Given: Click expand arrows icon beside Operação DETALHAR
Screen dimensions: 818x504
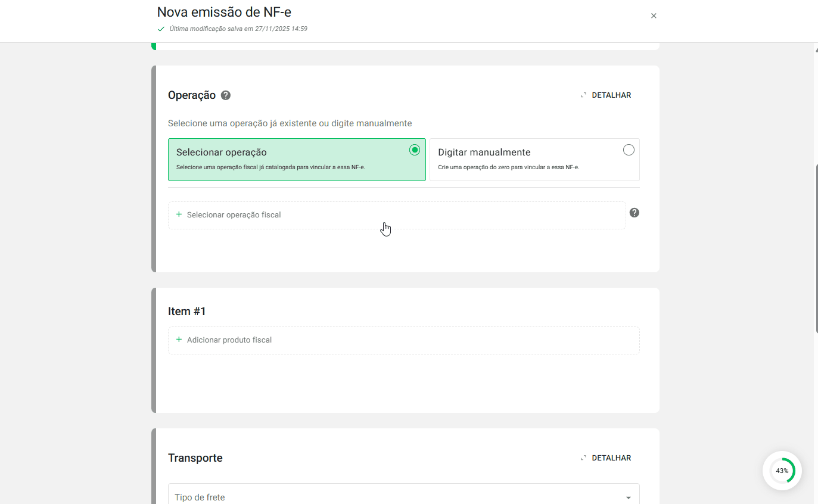Looking at the screenshot, I should click(x=583, y=94).
